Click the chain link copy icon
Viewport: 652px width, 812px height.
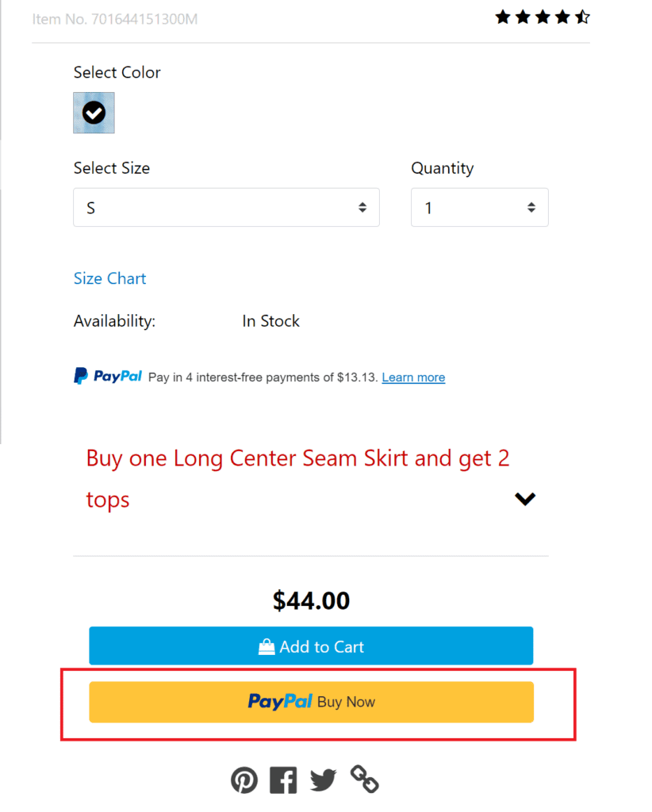[x=365, y=779]
